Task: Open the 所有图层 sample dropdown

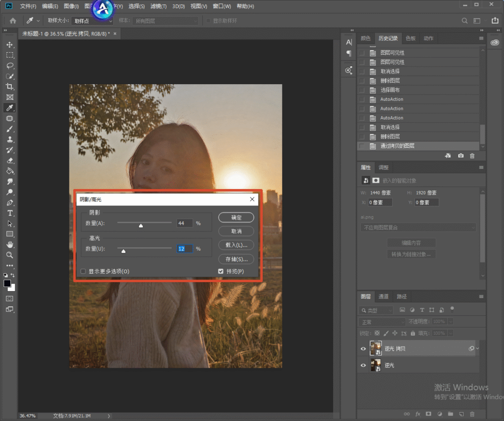Action: click(x=165, y=21)
